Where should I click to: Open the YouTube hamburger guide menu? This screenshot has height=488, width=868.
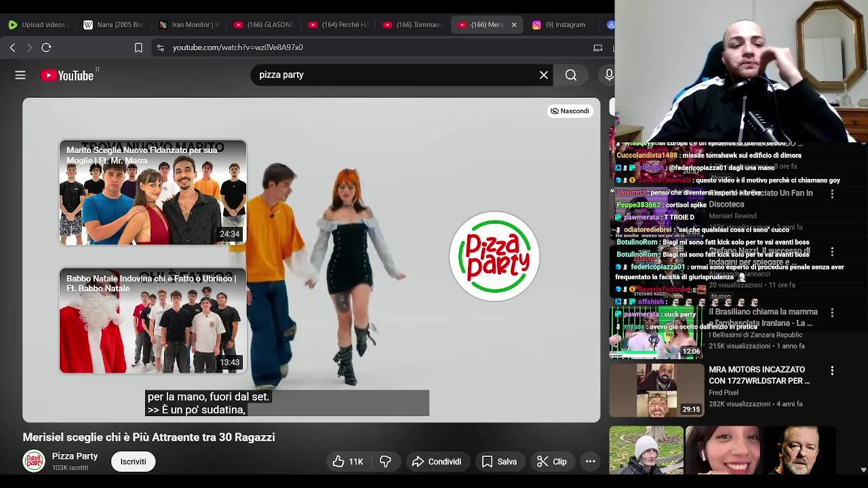(20, 75)
